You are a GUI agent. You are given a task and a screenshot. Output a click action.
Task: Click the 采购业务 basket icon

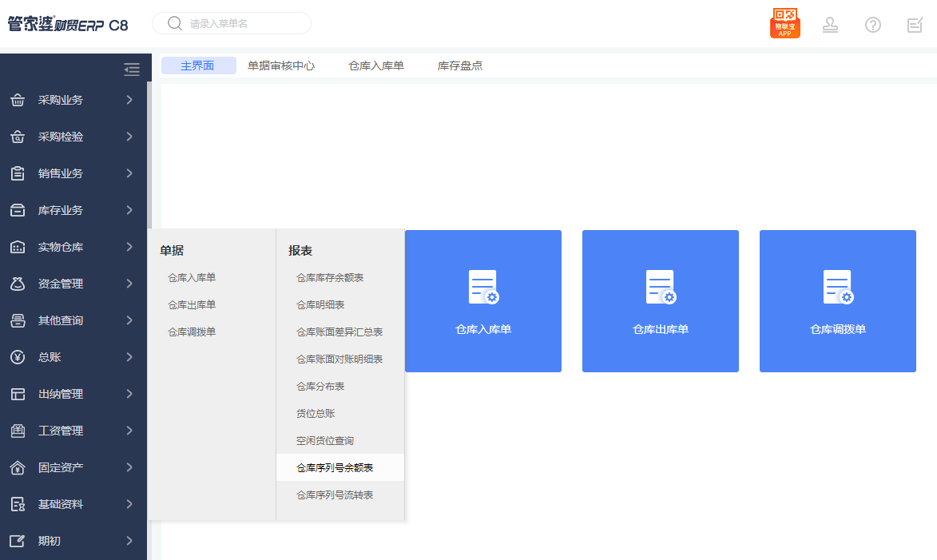pyautogui.click(x=18, y=100)
